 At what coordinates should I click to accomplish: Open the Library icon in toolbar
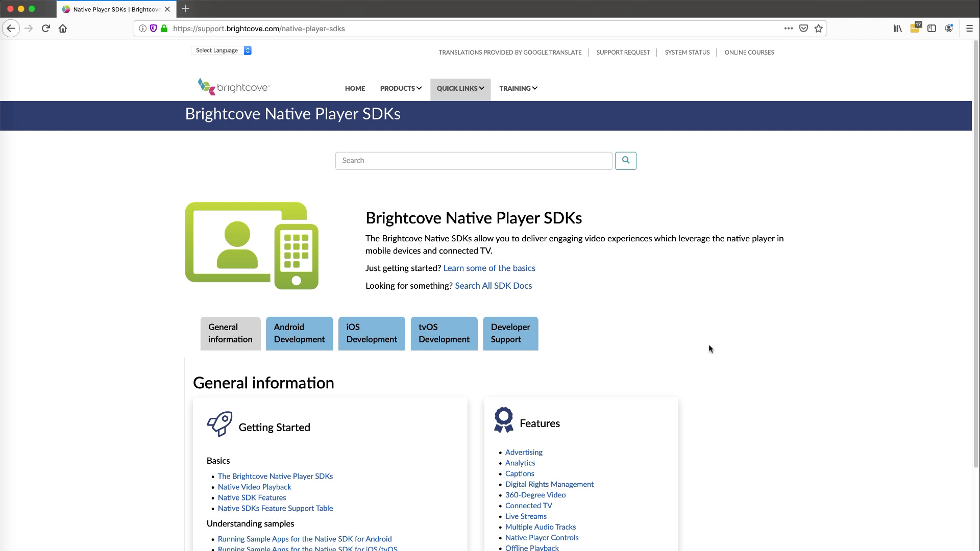[897, 29]
